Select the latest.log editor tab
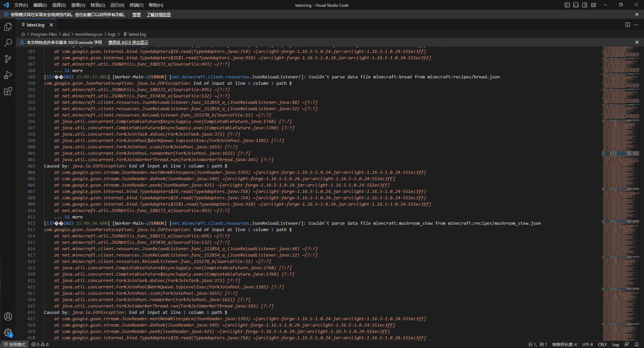 pyautogui.click(x=35, y=25)
